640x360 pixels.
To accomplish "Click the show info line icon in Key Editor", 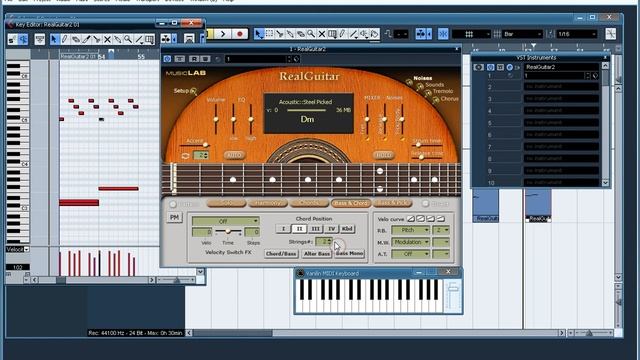I will point(40,39).
